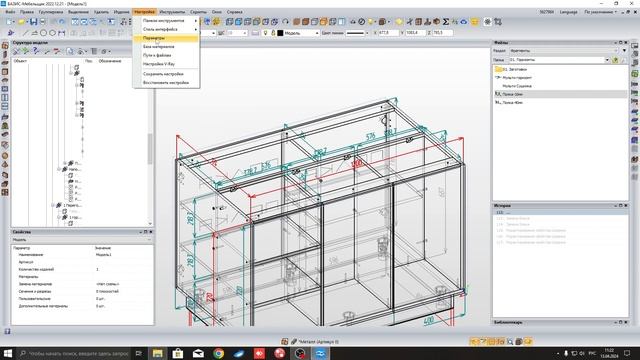Screen dimensions: 640x360
Task: Click the folder-up icon in Файлы panel
Action: [615, 60]
